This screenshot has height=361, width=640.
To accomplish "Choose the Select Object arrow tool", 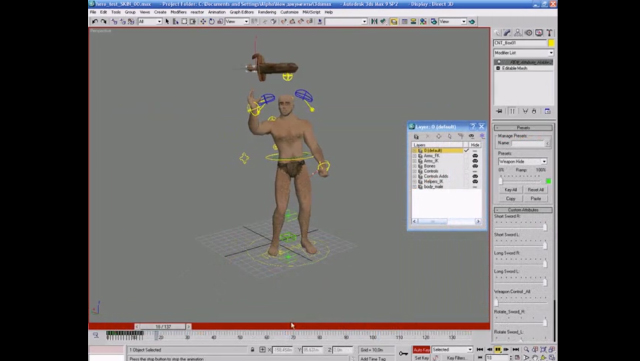I will point(167,21).
